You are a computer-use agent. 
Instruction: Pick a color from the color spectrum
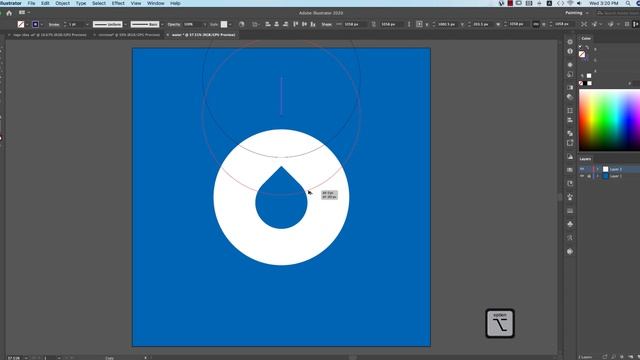point(609,120)
